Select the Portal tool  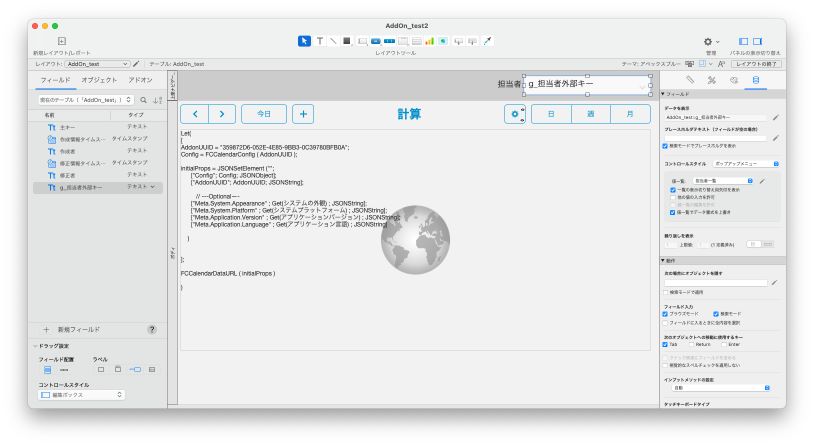416,41
